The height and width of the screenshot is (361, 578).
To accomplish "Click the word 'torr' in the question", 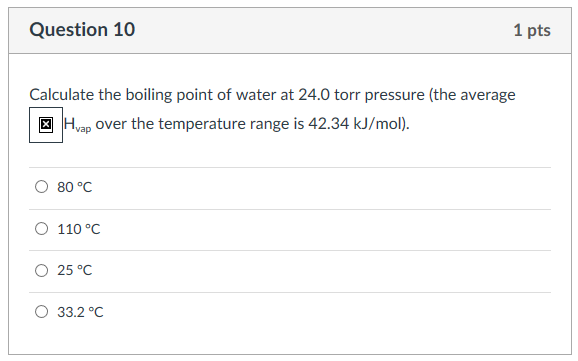I will point(347,95).
